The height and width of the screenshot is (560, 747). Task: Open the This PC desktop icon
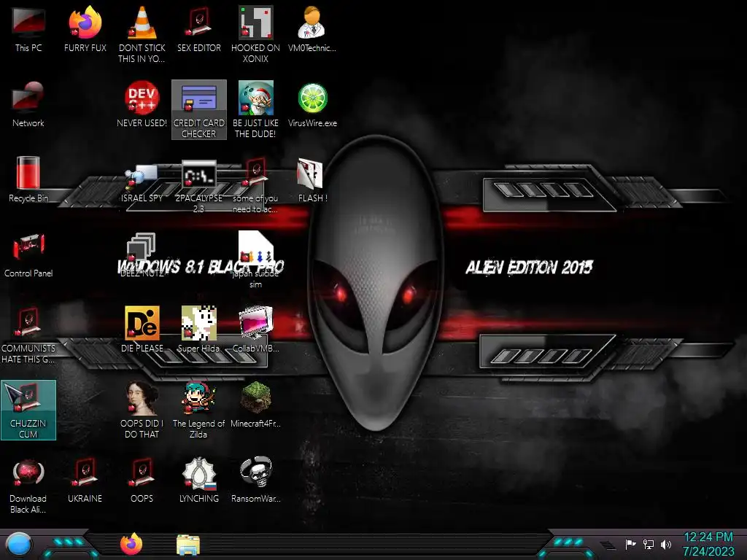pos(28,28)
